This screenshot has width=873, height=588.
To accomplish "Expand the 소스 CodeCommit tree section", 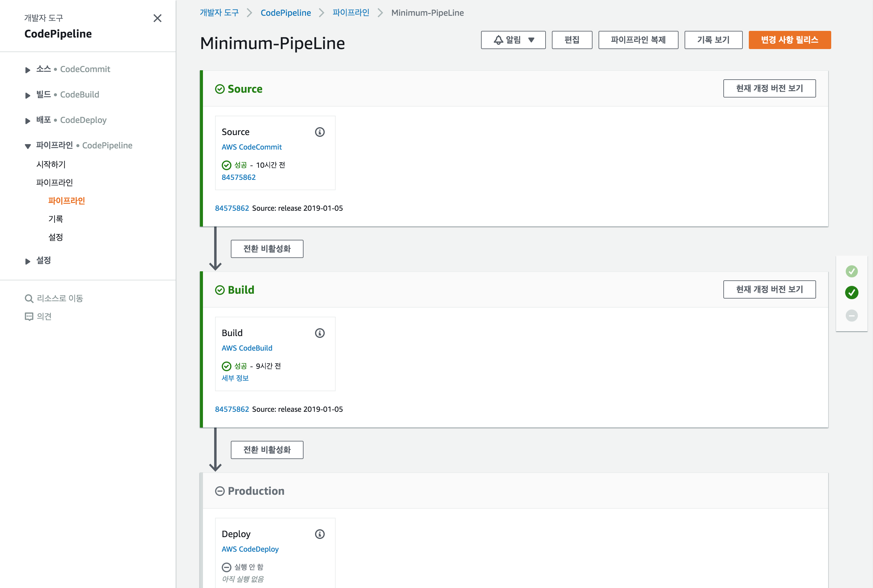I will [28, 70].
